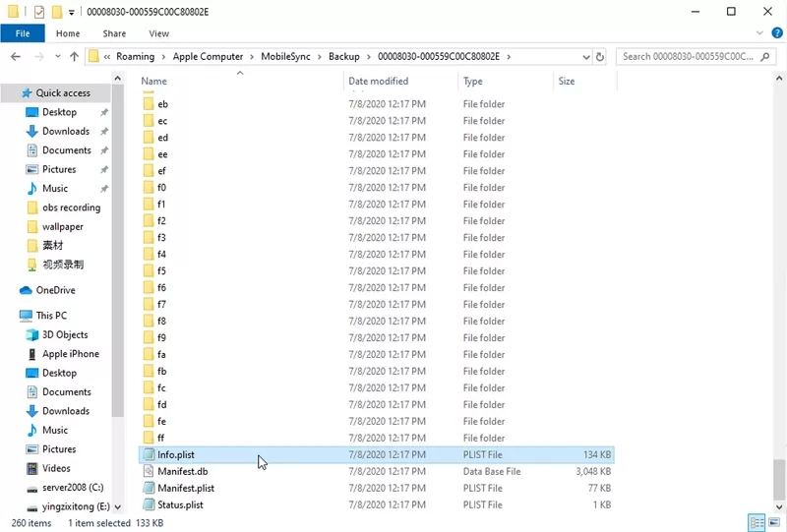Expand breadcrumb chevron after Backup
The width and height of the screenshot is (787, 532).
tap(368, 57)
